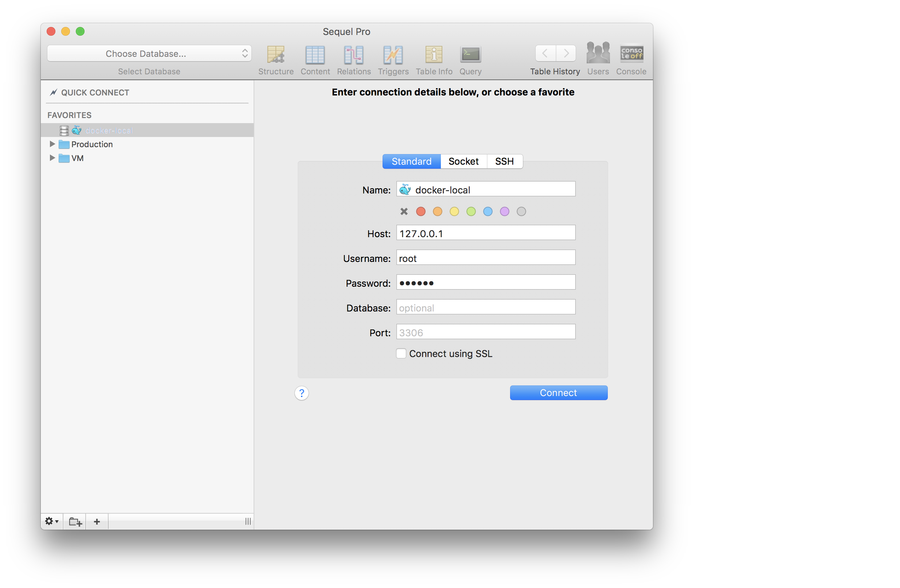Choose the purple color label
Viewport: 900px width, 588px height.
(504, 211)
